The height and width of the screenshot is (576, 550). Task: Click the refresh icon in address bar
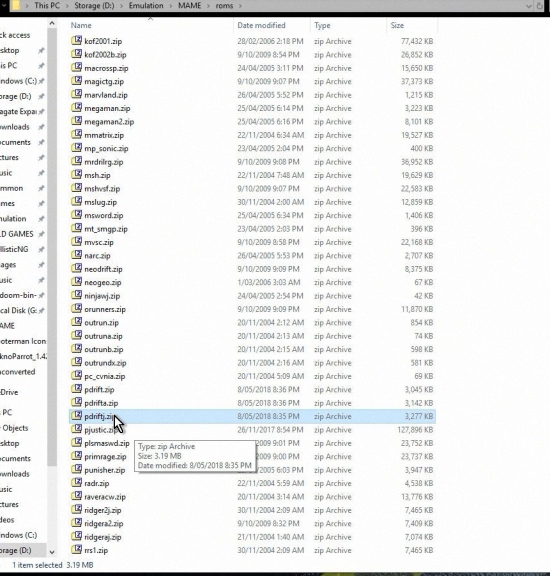(x=539, y=6)
